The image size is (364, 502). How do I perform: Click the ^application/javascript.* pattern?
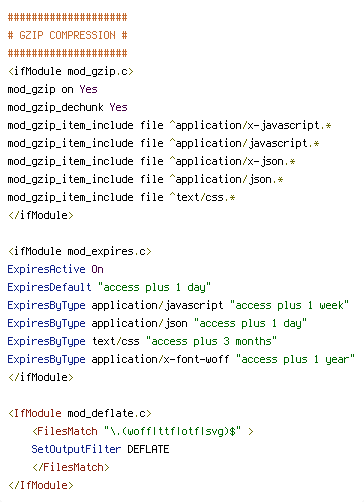point(245,143)
